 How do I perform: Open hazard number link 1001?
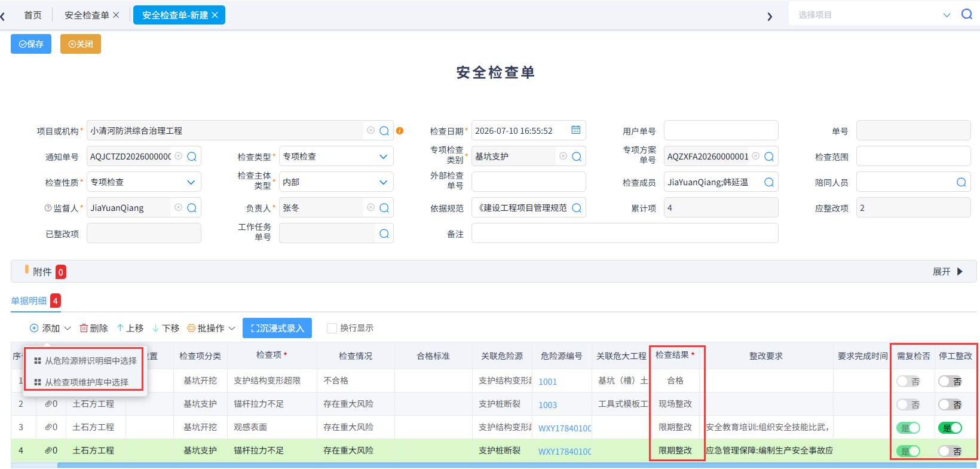[548, 382]
